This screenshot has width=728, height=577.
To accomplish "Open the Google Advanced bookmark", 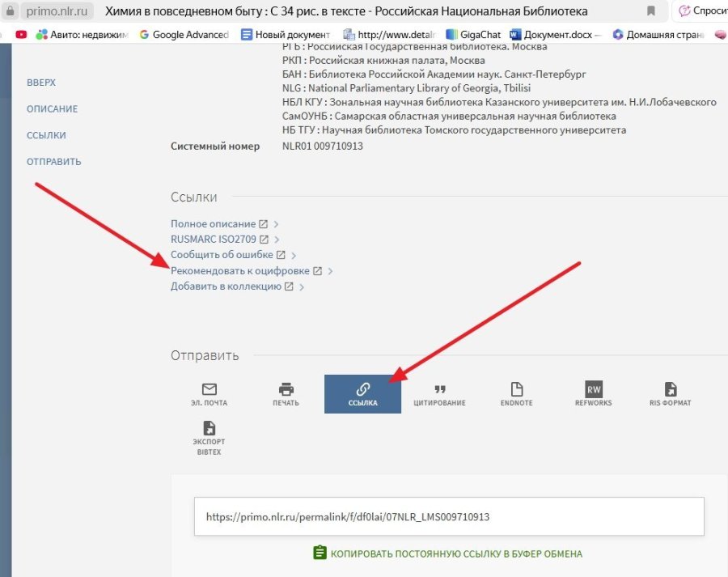I will click(184, 35).
